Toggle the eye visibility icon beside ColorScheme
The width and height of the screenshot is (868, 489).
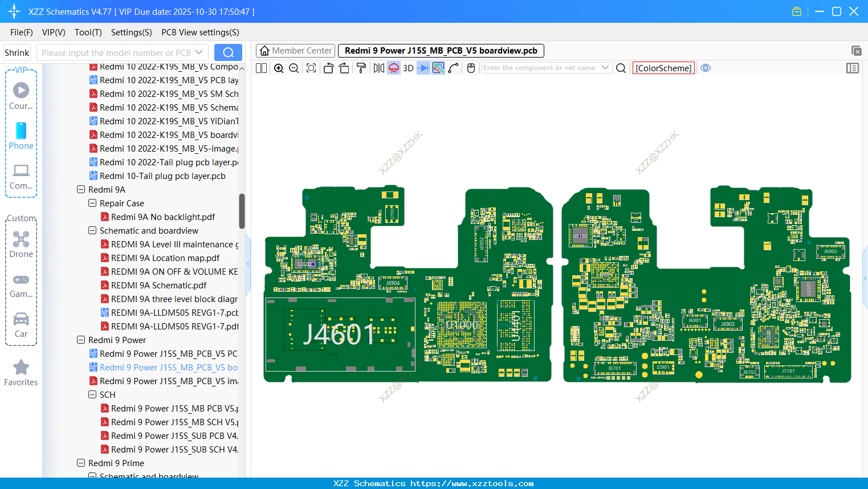point(706,68)
